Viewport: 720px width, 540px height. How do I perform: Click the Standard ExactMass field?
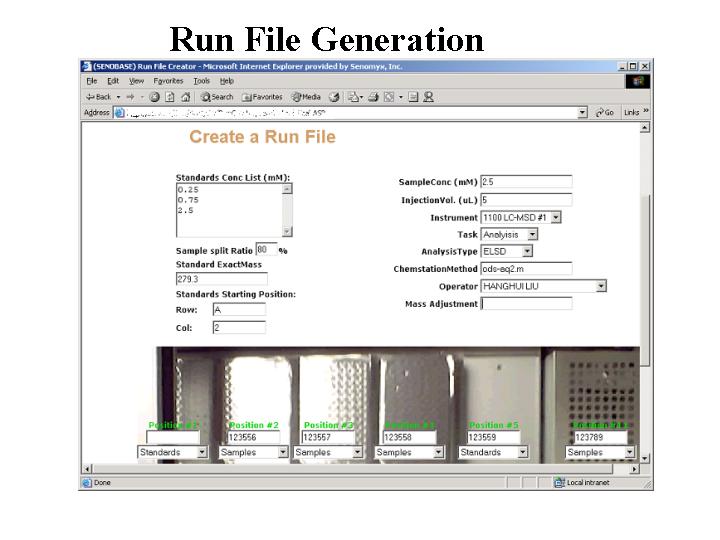222,279
